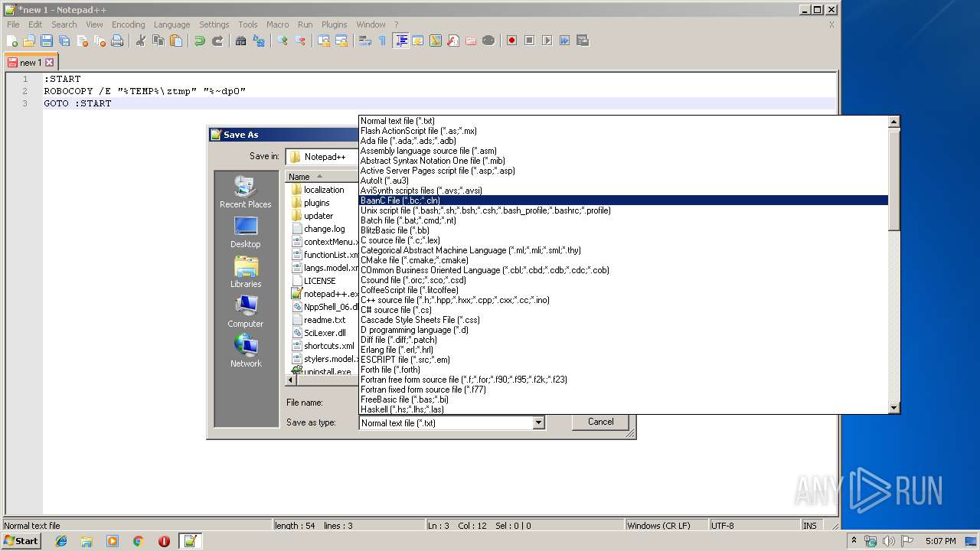Viewport: 980px width, 551px height.
Task: Click the Zoom In toolbar icon
Action: click(x=283, y=41)
